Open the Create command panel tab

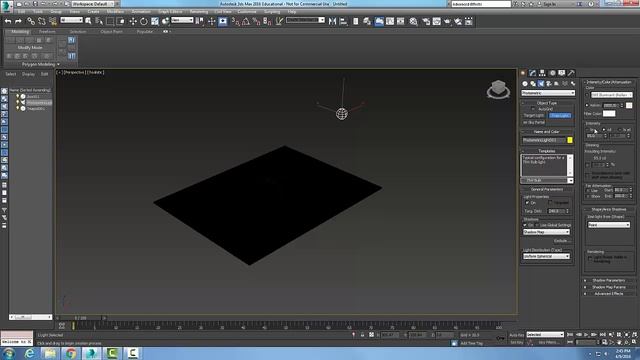[x=523, y=73]
